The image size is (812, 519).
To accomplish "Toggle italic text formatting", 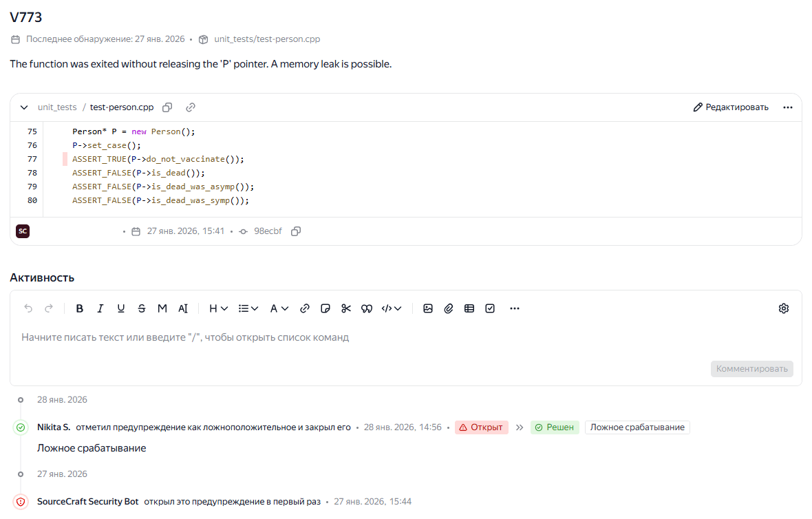I will 100,308.
